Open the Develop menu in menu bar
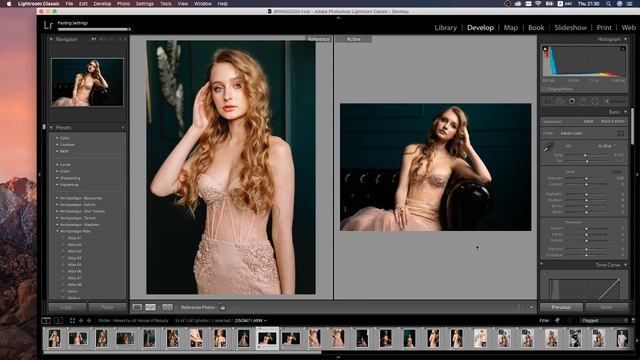640x360 pixels. click(x=102, y=4)
